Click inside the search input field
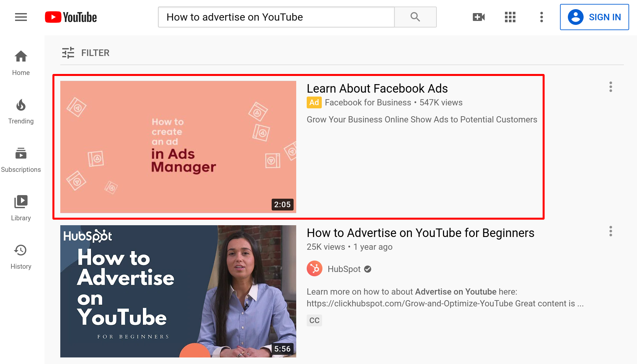 click(276, 17)
